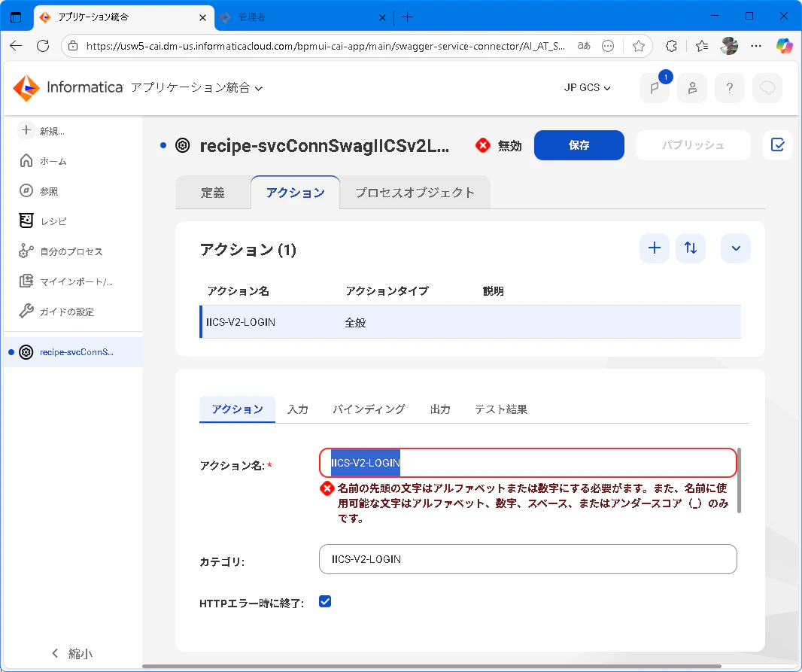Viewport: 802px width, 672px height.
Task: Open the JP GCS organization dropdown
Action: (x=587, y=88)
